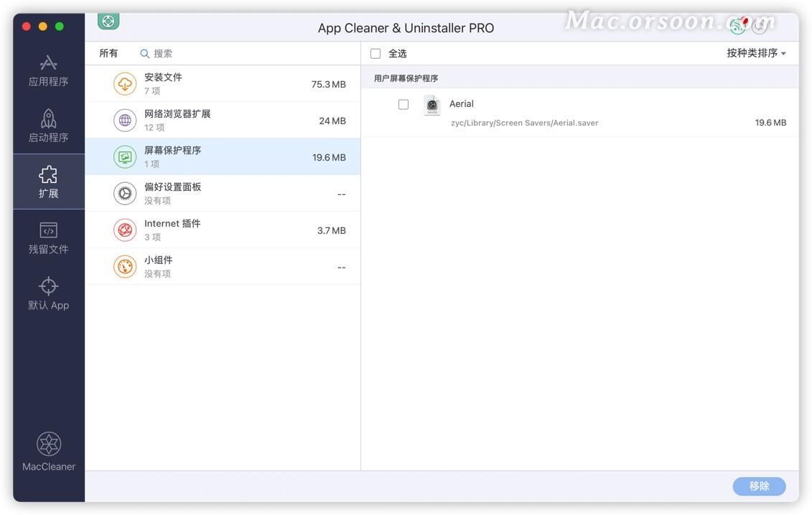The image size is (812, 515).
Task: Open the 扩展 tab in the sidebar
Action: pos(48,181)
